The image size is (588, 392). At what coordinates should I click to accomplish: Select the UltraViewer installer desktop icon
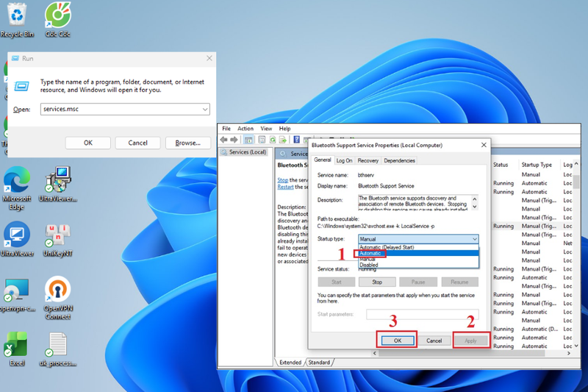pos(58,184)
